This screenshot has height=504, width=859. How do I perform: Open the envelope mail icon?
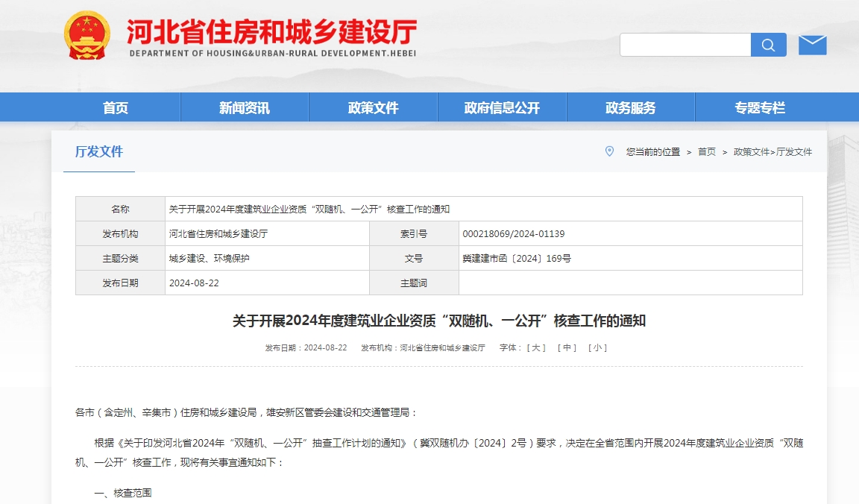coord(813,43)
